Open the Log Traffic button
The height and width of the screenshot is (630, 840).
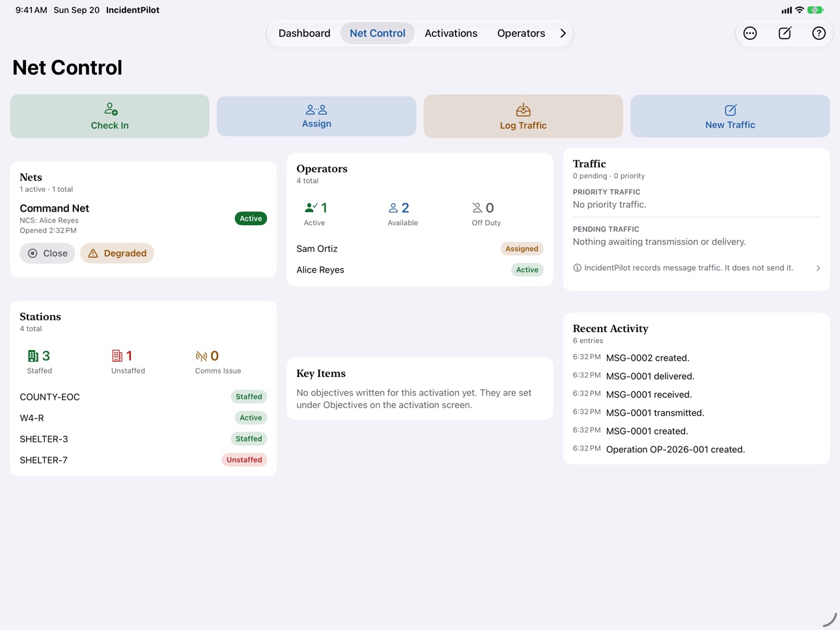523,116
